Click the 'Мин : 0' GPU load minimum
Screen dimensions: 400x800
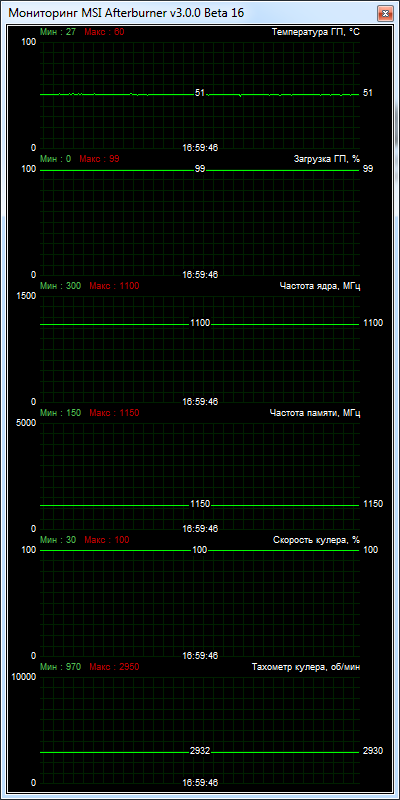click(x=56, y=159)
